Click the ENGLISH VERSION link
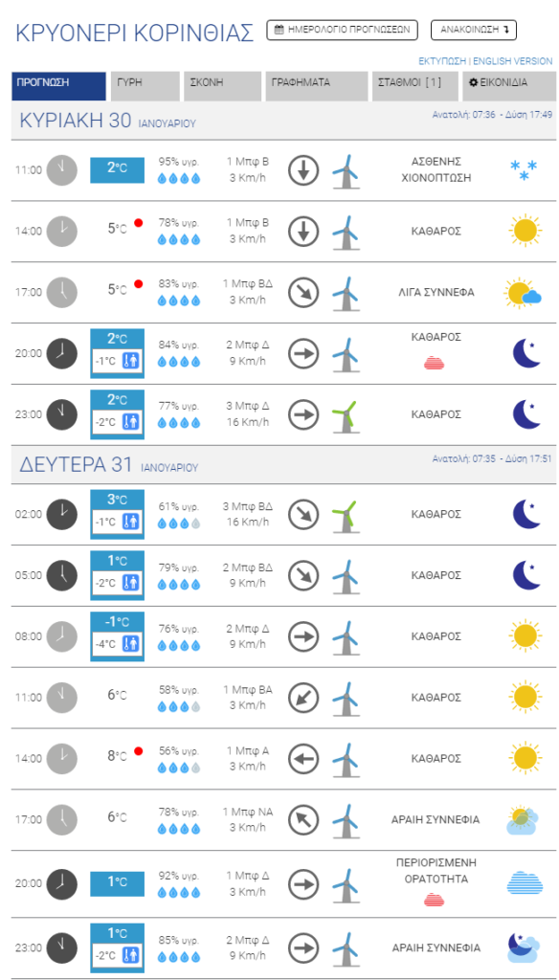559x980 pixels. tap(513, 61)
